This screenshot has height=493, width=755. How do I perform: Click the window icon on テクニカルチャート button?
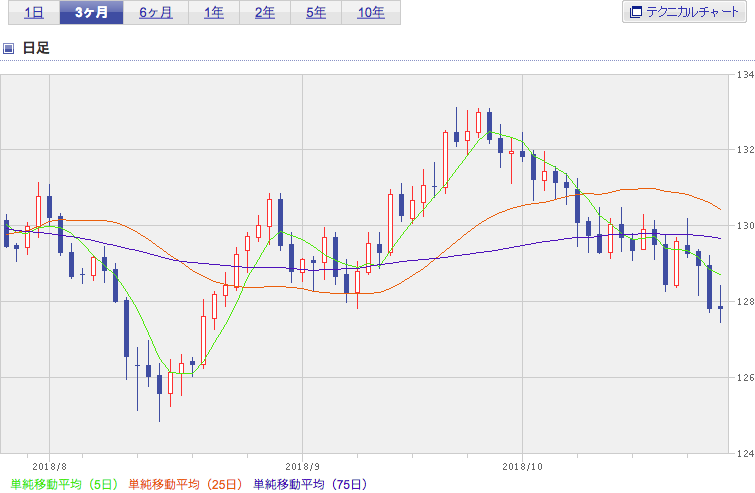pyautogui.click(x=636, y=12)
